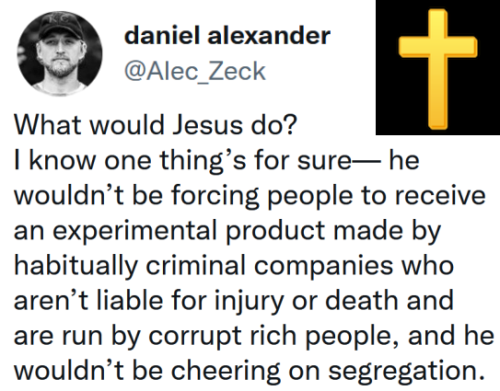Click the word 'product' in the tweet
Image resolution: width=500 pixels, height=391 pixels.
pos(275,230)
